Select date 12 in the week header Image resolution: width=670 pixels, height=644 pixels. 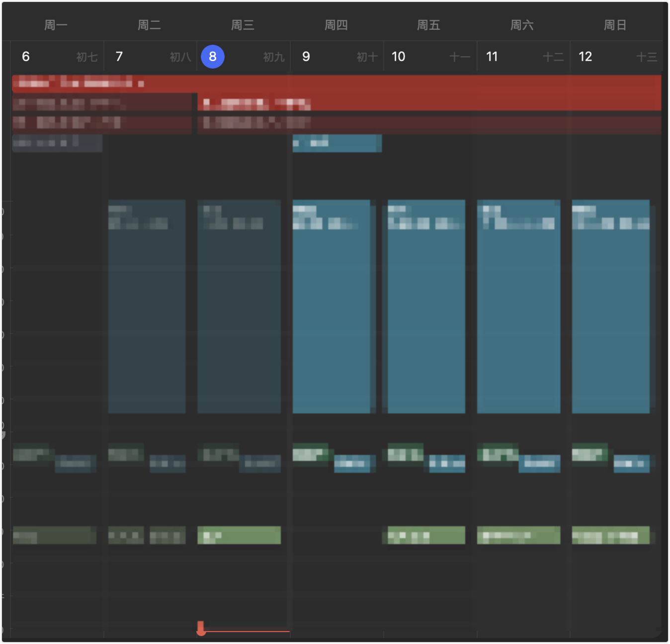[585, 57]
